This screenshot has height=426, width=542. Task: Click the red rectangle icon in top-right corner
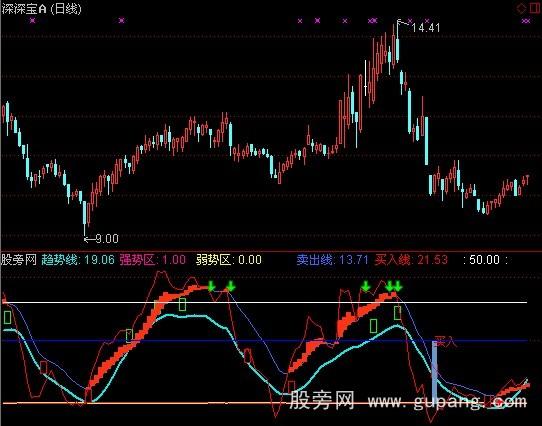[535, 8]
